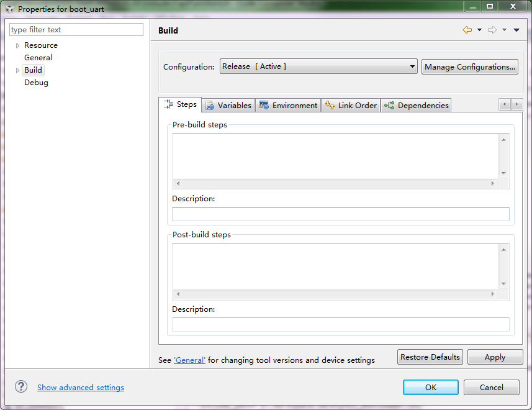The height and width of the screenshot is (410, 532).
Task: Switch to the Environment tab
Action: 289,105
